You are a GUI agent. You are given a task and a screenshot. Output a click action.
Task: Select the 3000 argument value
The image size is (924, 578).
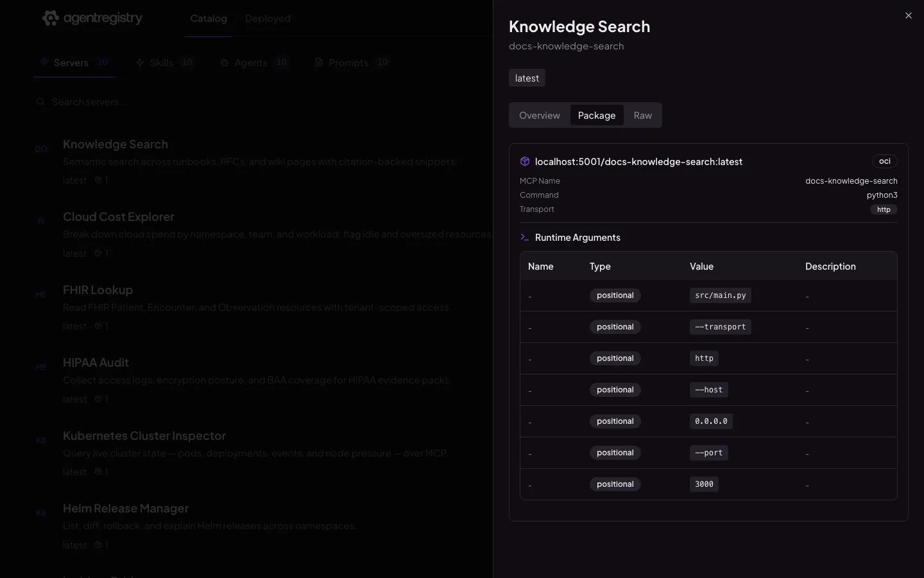[704, 484]
